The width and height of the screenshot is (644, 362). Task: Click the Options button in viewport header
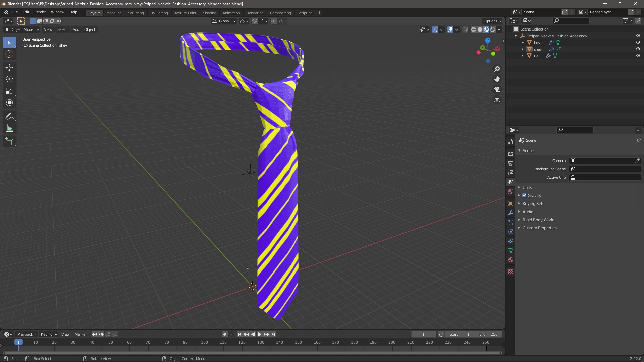pyautogui.click(x=492, y=21)
